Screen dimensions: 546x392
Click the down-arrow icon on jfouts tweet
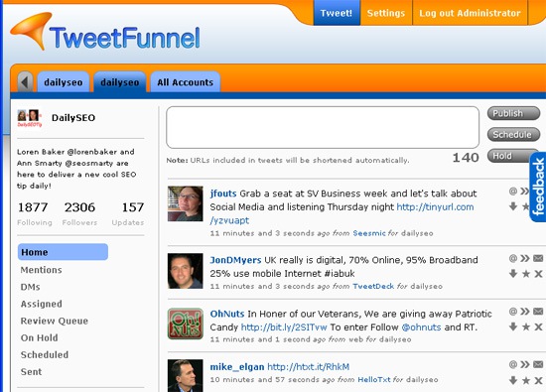coord(513,206)
